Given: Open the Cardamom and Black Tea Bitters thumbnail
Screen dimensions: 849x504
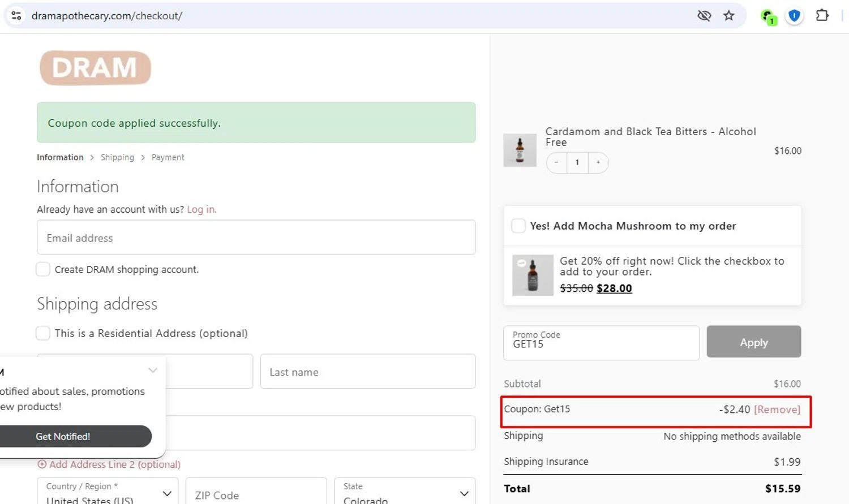Looking at the screenshot, I should click(x=520, y=150).
